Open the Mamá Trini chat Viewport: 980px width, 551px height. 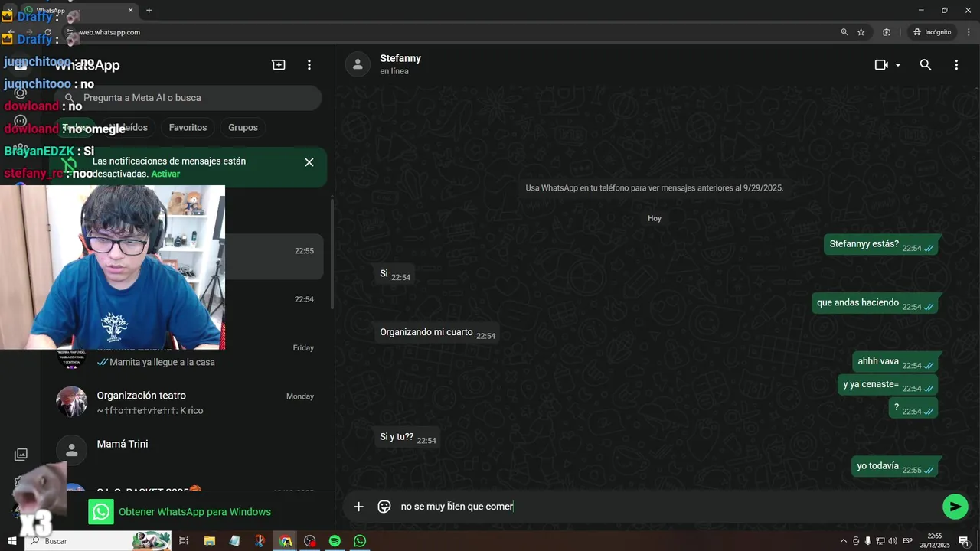click(x=187, y=450)
